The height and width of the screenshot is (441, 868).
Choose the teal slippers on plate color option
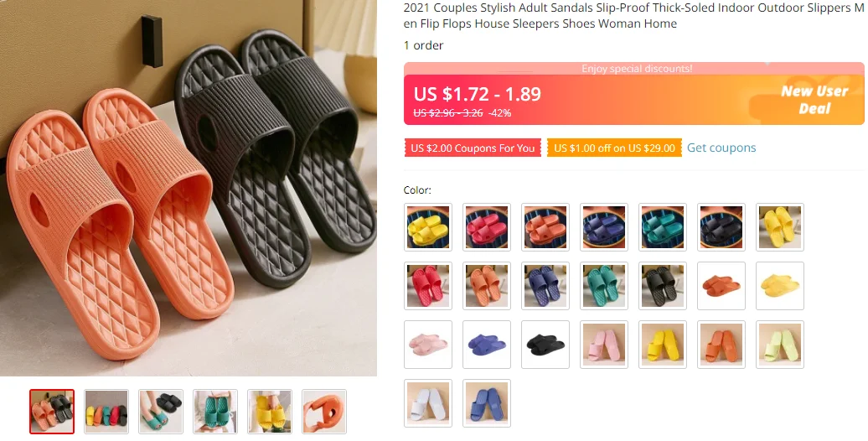click(663, 227)
